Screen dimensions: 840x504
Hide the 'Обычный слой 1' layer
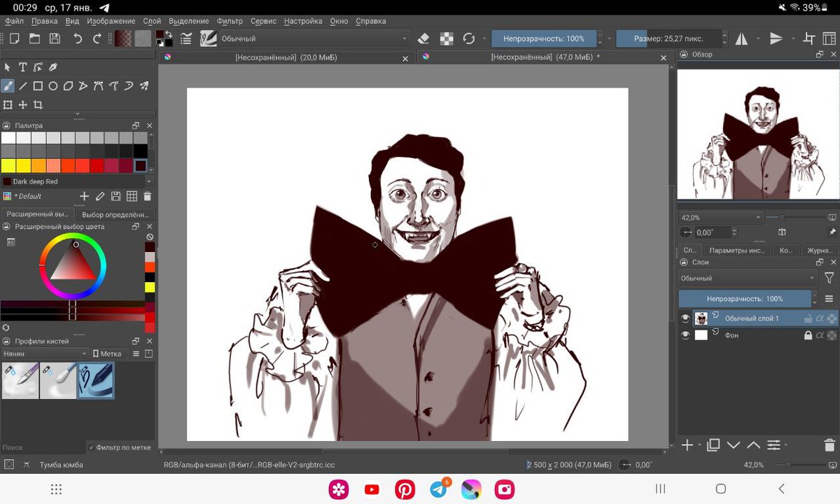(x=685, y=318)
